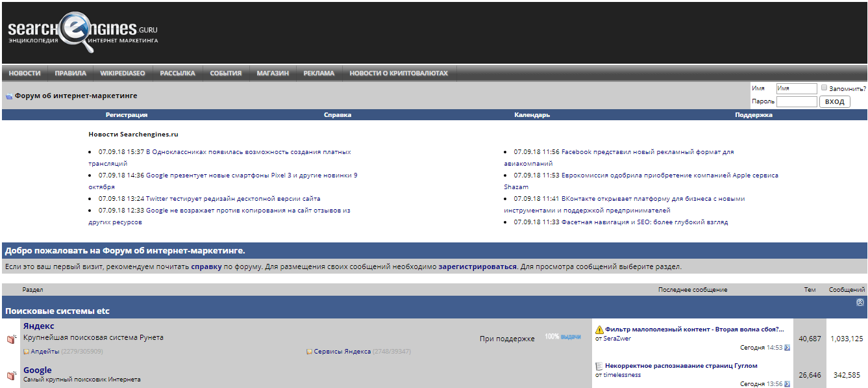Image resolution: width=868 pixels, height=388 pixels.
Task: Open Форум об интернет-маркетинге breadcrumb link
Action: [76, 96]
